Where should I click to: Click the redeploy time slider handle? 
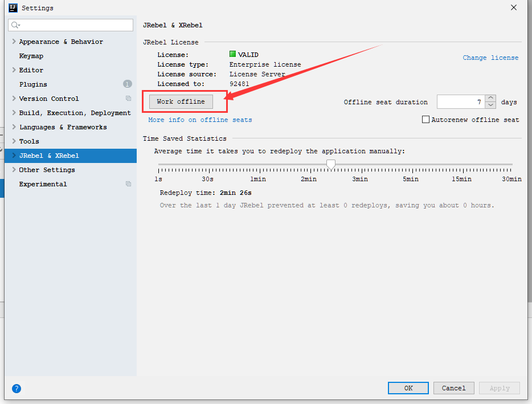331,164
